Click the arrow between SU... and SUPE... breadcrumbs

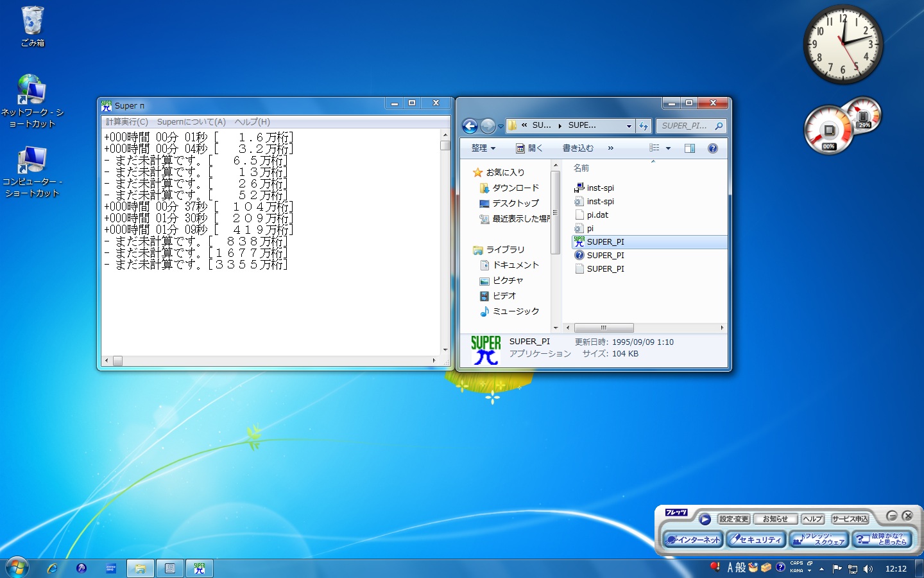(560, 126)
